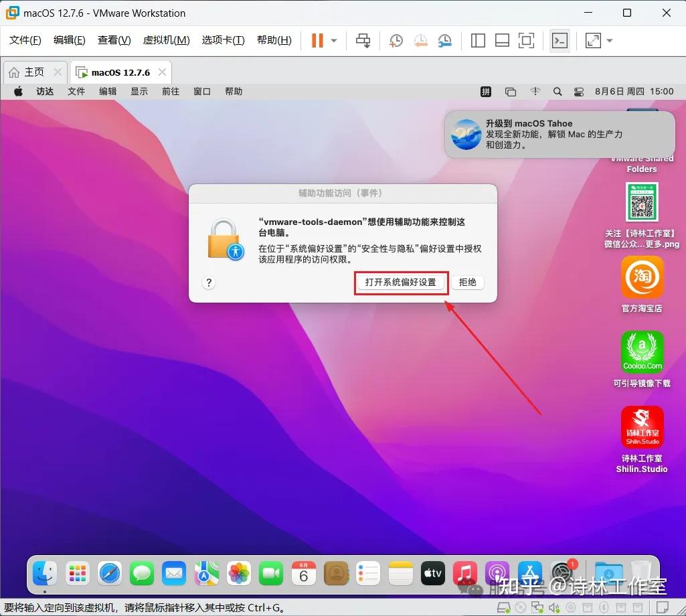Screen dimensions: 686x616
Task: Click the question mark help button
Action: (209, 283)
